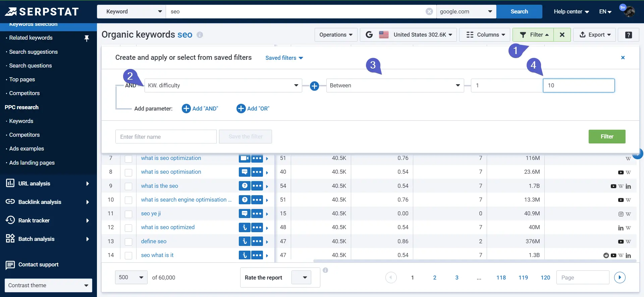Open Search suggestions in sidebar
Viewport: 644px width, 297px height.
[34, 52]
